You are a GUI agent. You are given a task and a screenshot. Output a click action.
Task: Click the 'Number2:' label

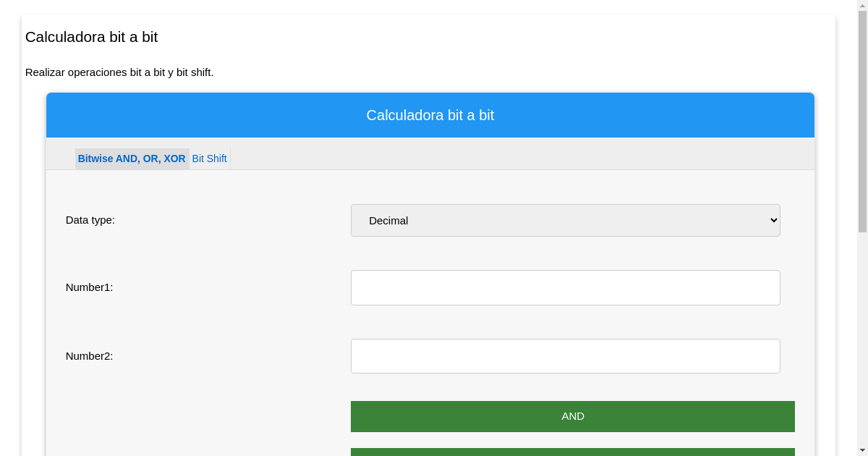pos(89,356)
